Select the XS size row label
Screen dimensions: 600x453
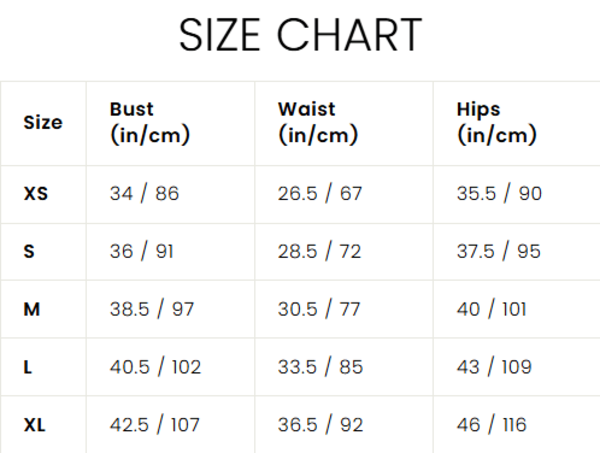pos(36,194)
